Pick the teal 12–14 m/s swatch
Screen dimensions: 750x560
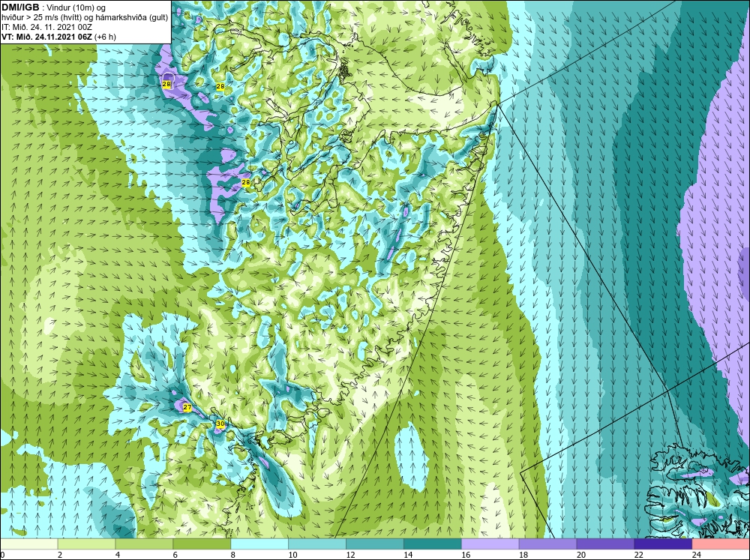(x=375, y=544)
